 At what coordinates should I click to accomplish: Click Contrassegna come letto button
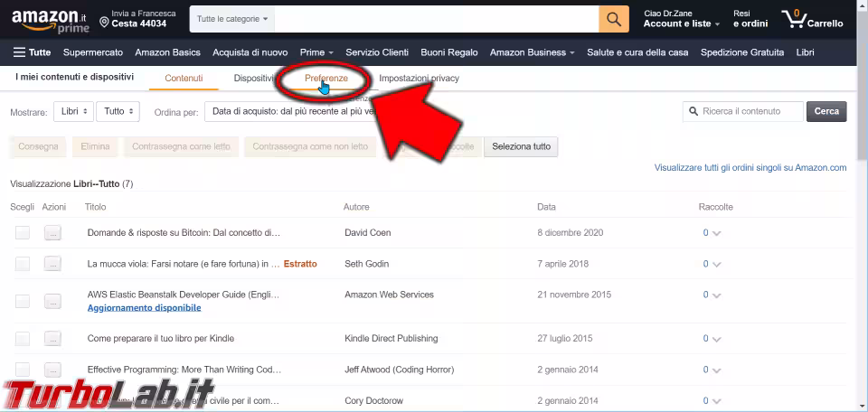[181, 146]
